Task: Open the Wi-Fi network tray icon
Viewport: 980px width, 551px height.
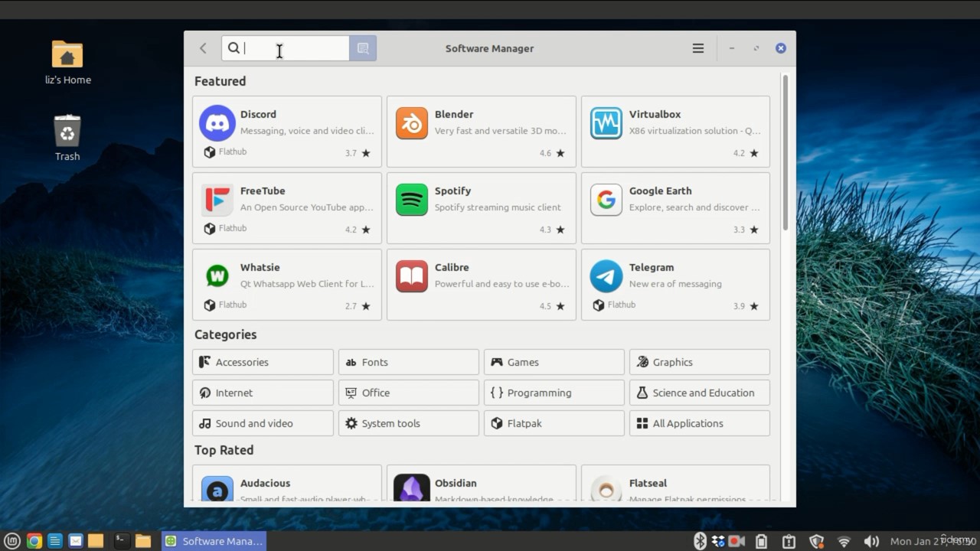Action: pyautogui.click(x=844, y=542)
